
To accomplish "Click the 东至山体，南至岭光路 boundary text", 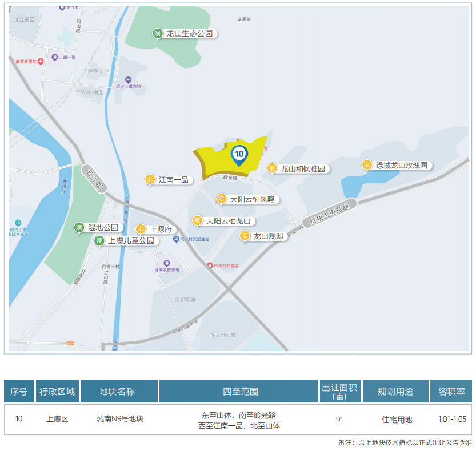I will pos(239,415).
